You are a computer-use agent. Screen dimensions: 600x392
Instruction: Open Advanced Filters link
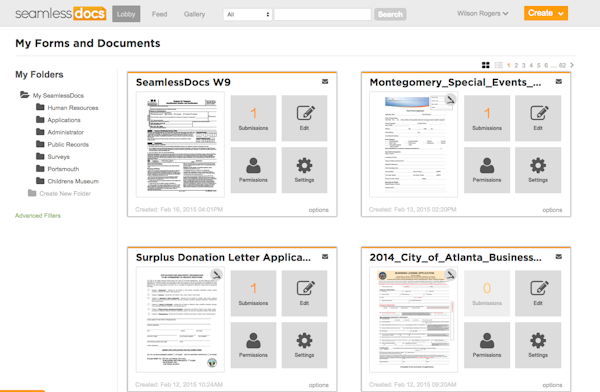pyautogui.click(x=38, y=216)
